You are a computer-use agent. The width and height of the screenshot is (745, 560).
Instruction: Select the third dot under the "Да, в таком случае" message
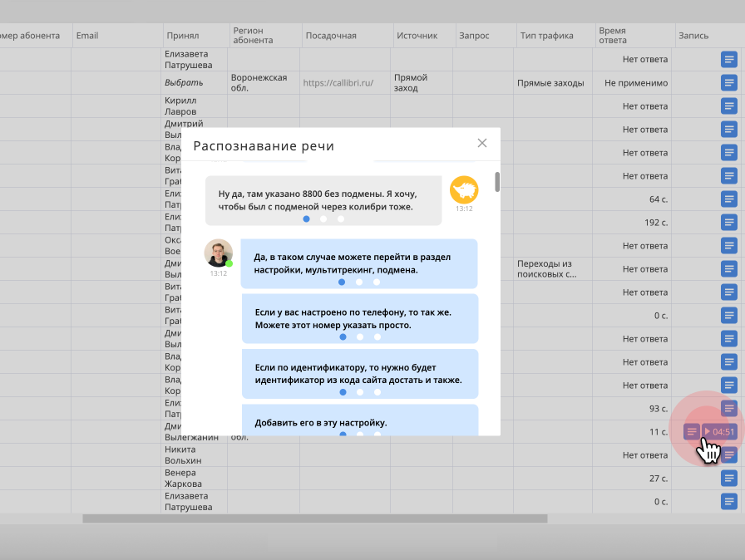[377, 282]
